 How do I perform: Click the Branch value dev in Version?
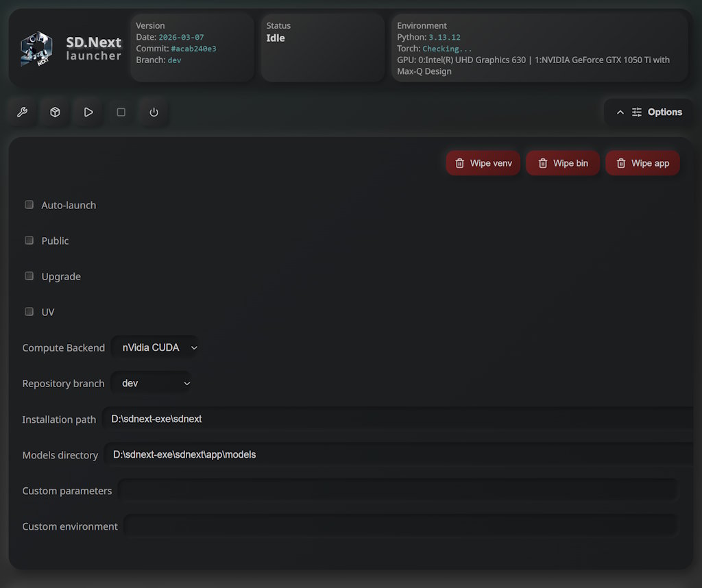point(174,60)
